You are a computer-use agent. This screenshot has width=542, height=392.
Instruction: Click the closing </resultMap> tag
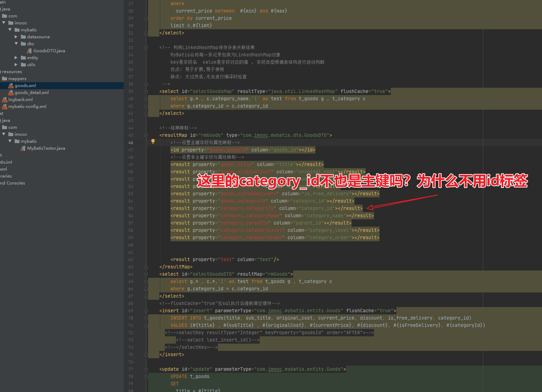[x=176, y=267]
